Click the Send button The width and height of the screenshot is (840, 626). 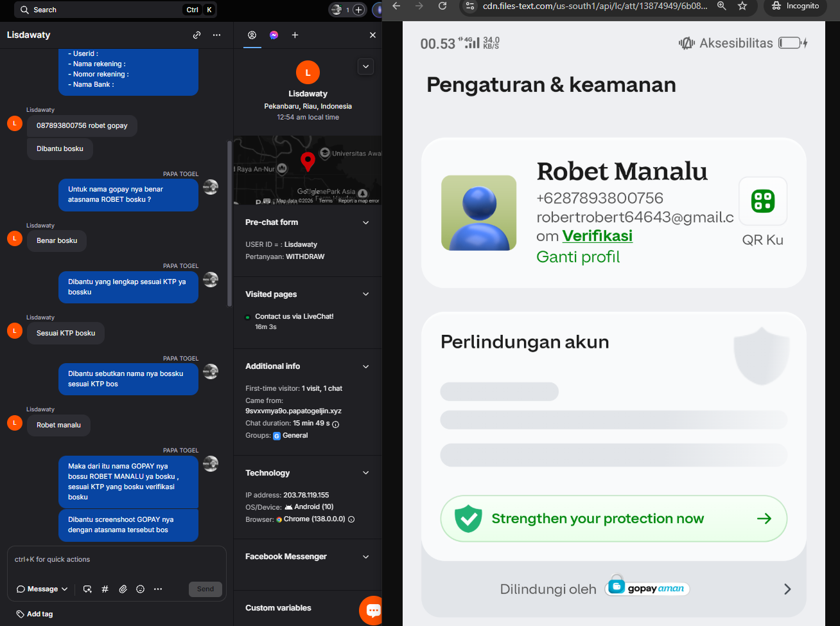tap(206, 589)
